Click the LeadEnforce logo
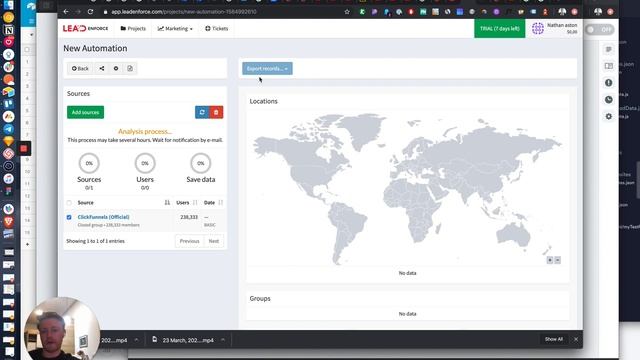 tap(85, 29)
